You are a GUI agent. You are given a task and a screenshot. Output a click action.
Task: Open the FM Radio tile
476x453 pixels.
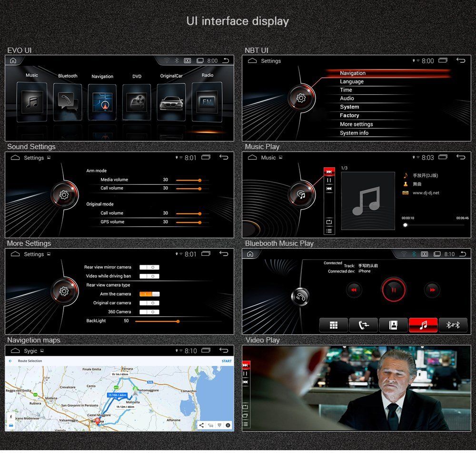tap(207, 101)
